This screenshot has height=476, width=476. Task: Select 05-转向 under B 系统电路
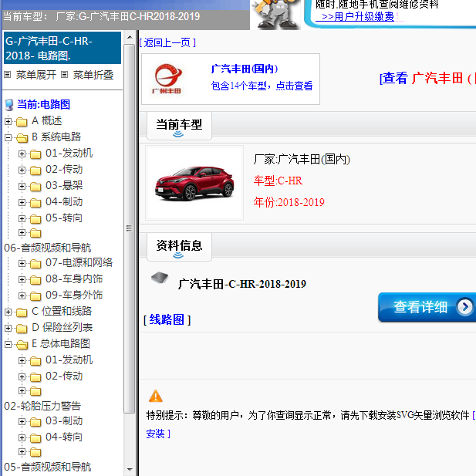[64, 218]
